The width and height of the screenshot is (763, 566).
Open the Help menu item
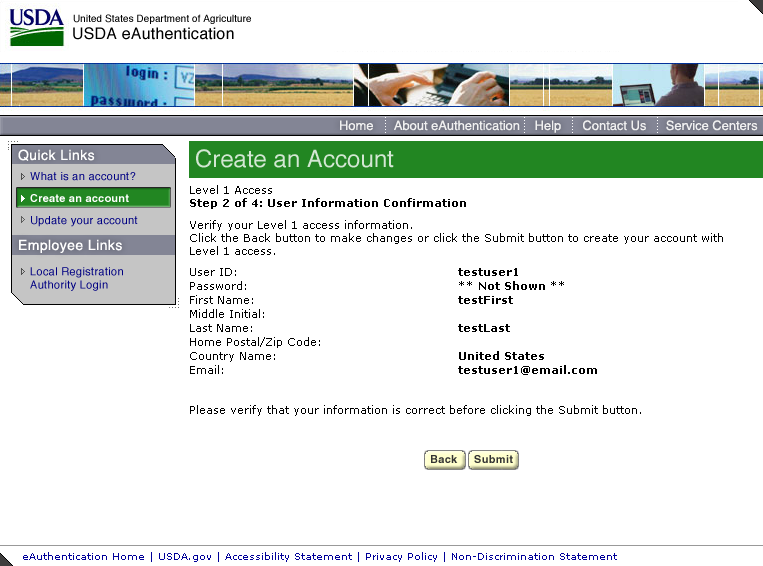[547, 126]
